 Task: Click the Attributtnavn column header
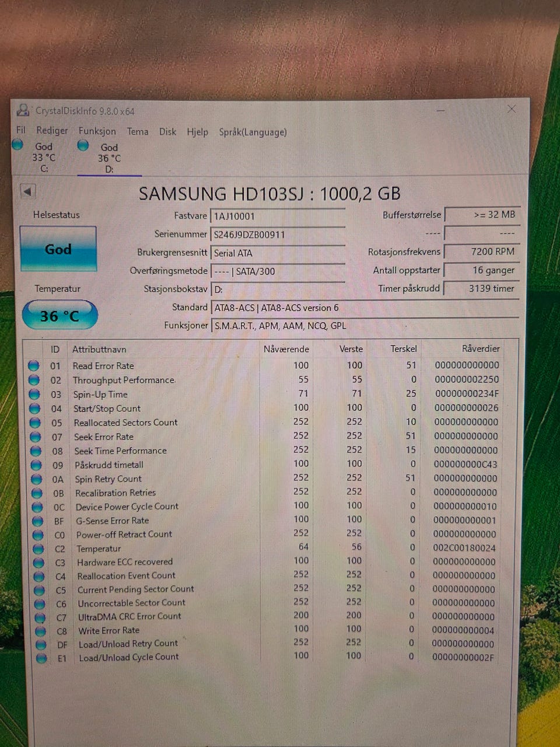pyautogui.click(x=99, y=349)
